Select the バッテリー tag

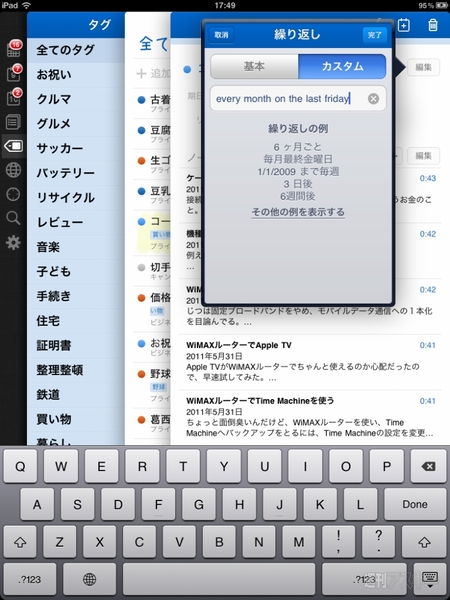(x=76, y=173)
